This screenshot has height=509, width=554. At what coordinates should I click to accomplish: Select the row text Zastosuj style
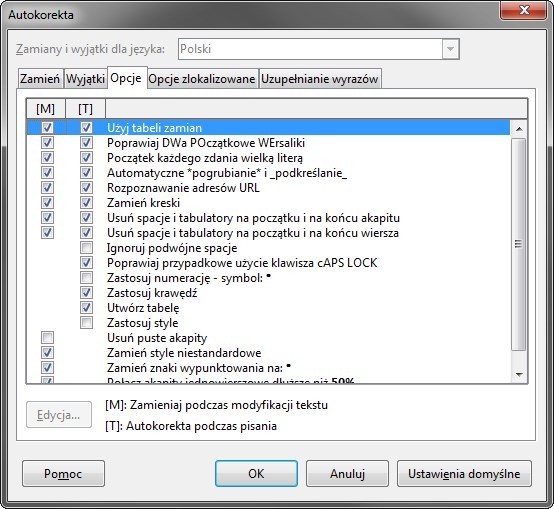(143, 323)
